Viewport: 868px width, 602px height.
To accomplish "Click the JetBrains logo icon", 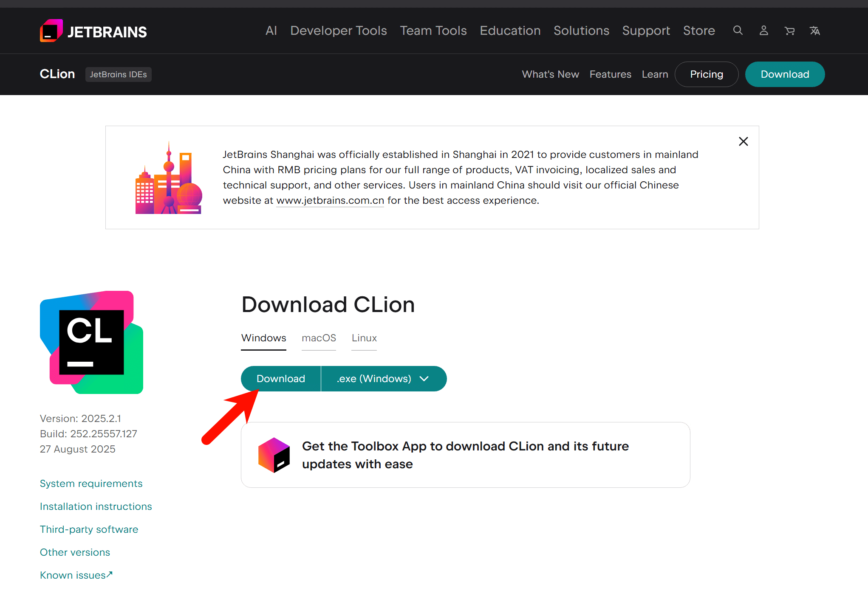I will click(x=51, y=31).
